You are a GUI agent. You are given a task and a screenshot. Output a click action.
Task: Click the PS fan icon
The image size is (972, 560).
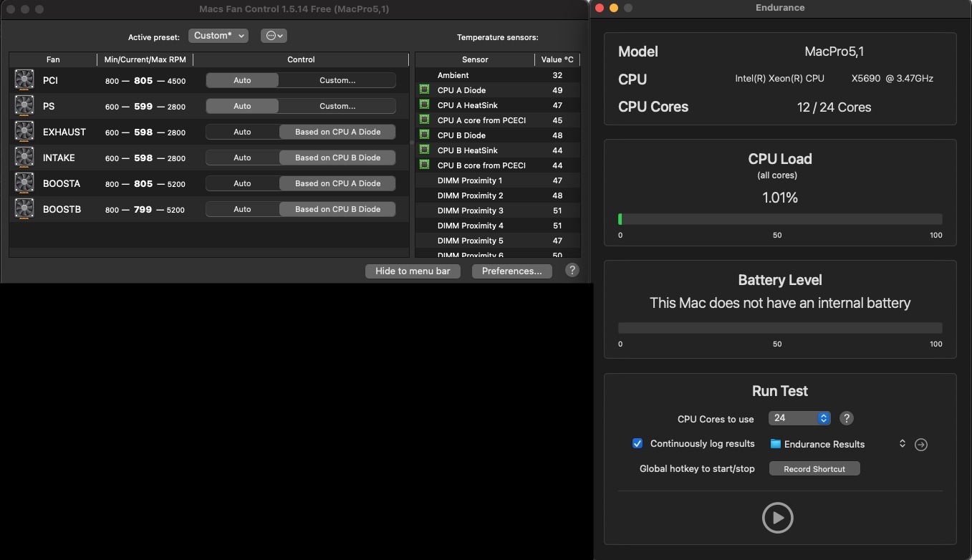tap(24, 105)
